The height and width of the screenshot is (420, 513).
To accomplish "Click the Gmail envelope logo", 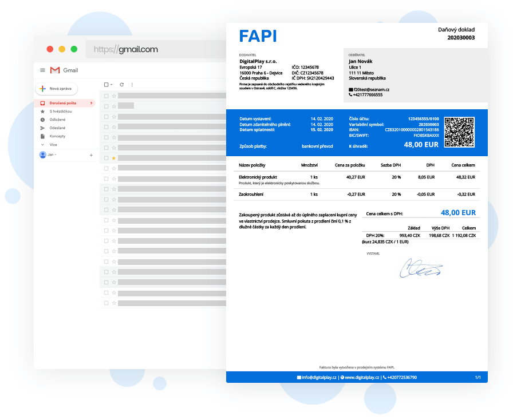I will point(55,70).
